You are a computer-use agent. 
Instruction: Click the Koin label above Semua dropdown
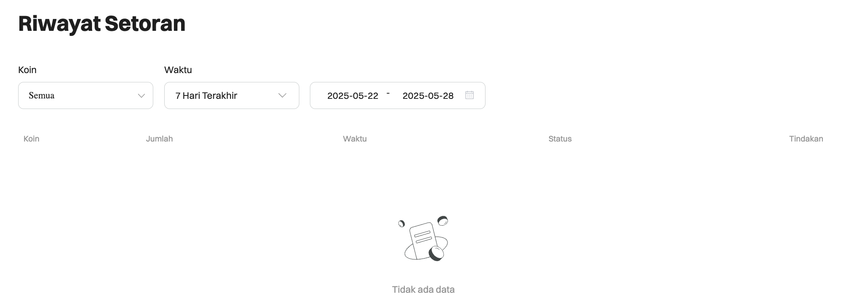pos(27,70)
